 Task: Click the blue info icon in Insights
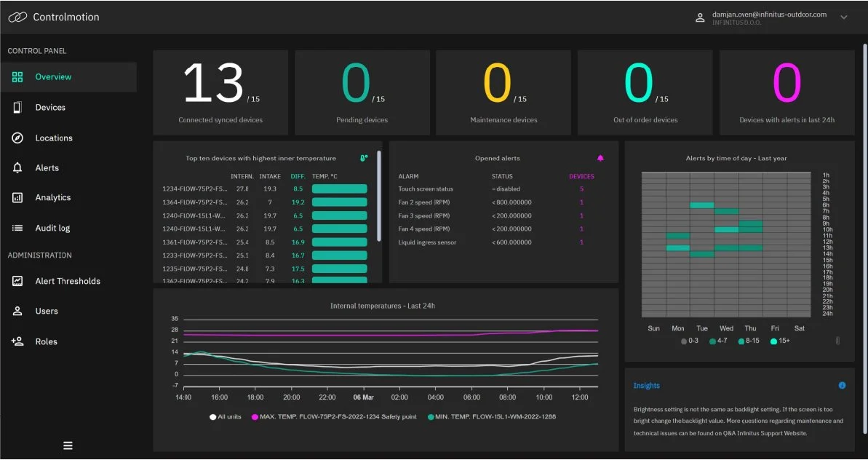tap(842, 385)
